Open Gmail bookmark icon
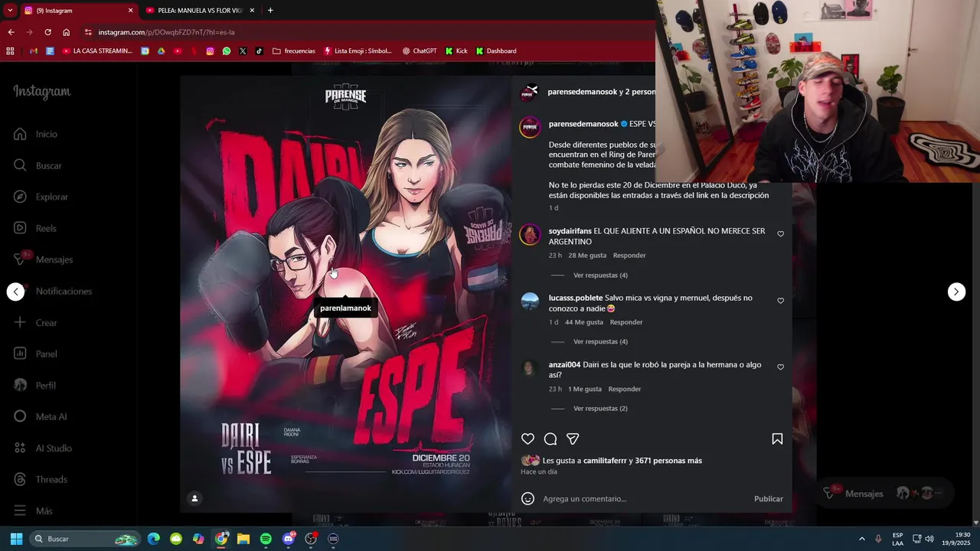Screen dimensions: 980x551 [33, 51]
